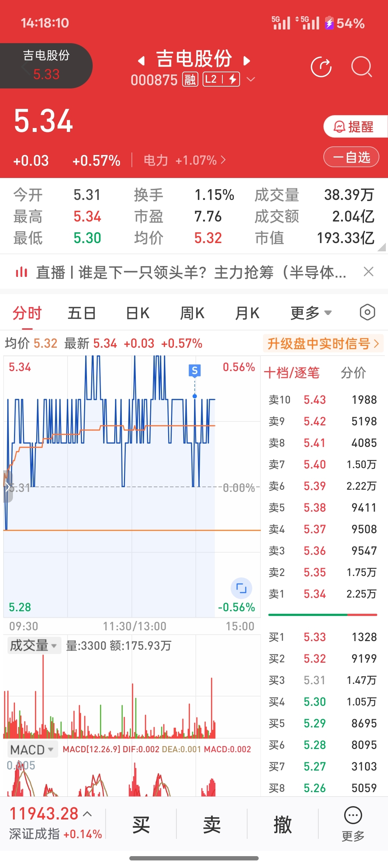Tap the battery 54% status indicator
The height and width of the screenshot is (868, 388).
click(x=345, y=23)
